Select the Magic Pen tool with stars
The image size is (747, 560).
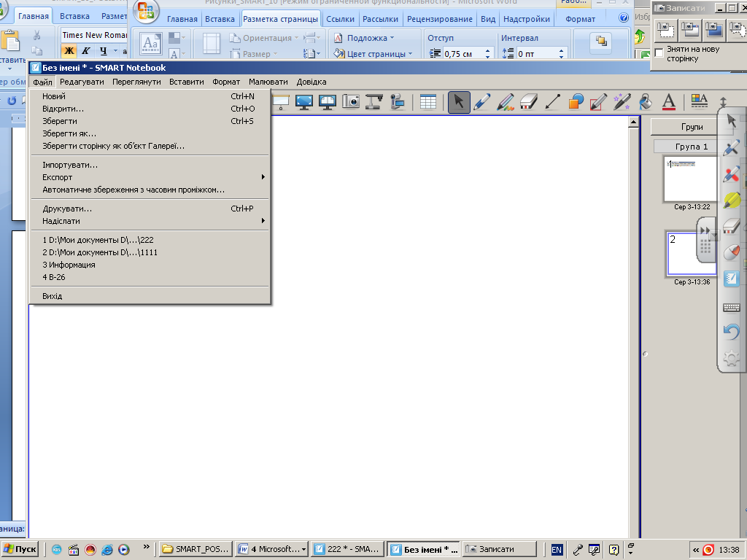coord(622,102)
